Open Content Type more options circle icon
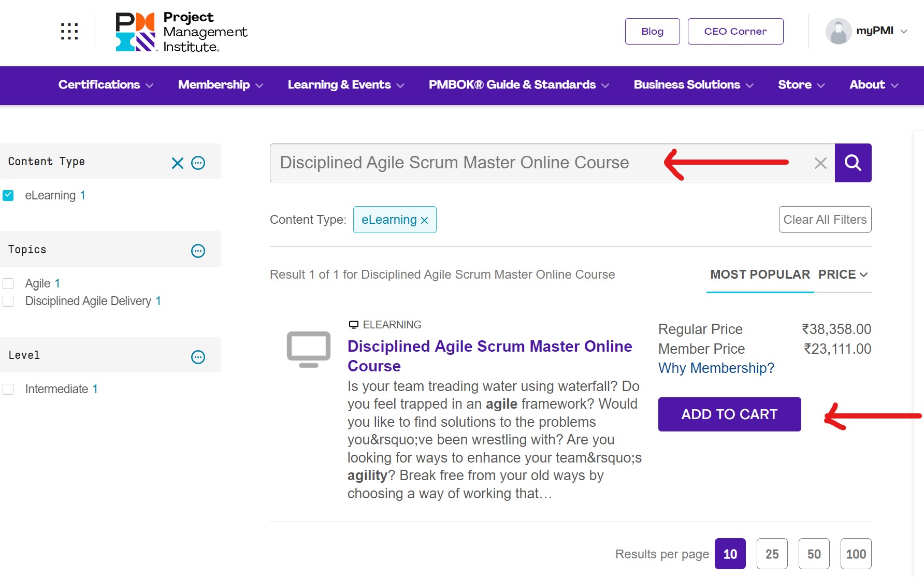Screen dimensions: 924x577 tap(198, 163)
